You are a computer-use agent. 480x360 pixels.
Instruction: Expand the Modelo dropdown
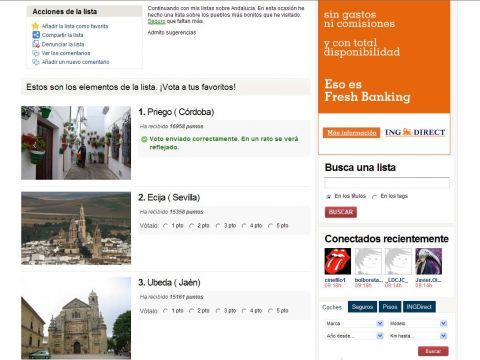click(x=418, y=323)
